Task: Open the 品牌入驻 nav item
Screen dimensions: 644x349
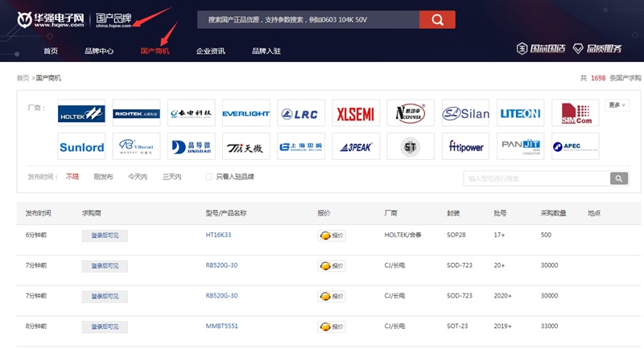Action: pyautogui.click(x=266, y=51)
